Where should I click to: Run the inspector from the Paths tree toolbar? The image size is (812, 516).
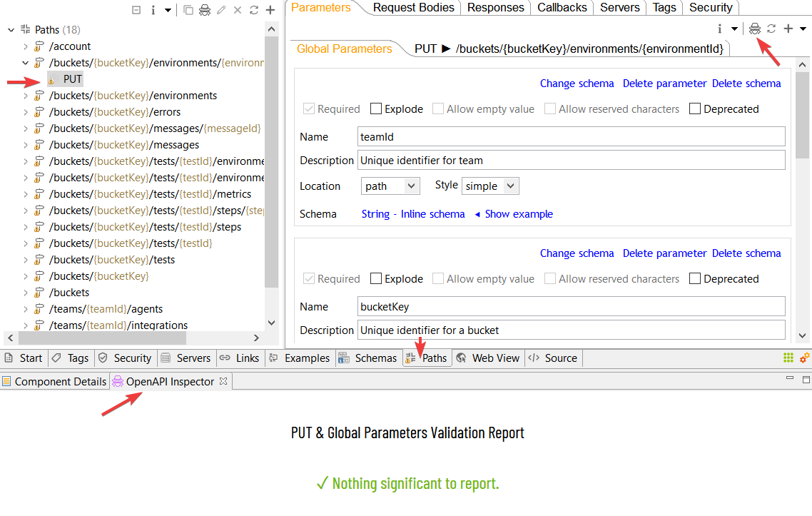click(205, 10)
